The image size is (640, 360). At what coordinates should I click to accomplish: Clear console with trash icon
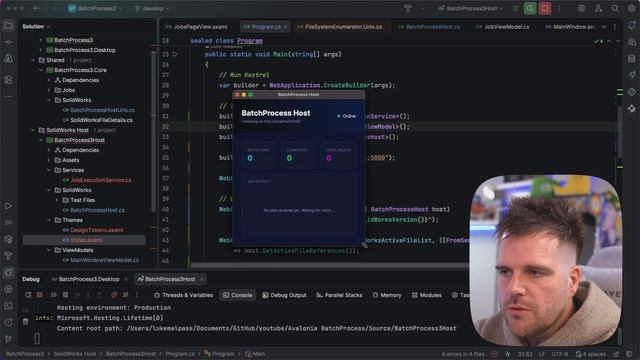point(25,322)
